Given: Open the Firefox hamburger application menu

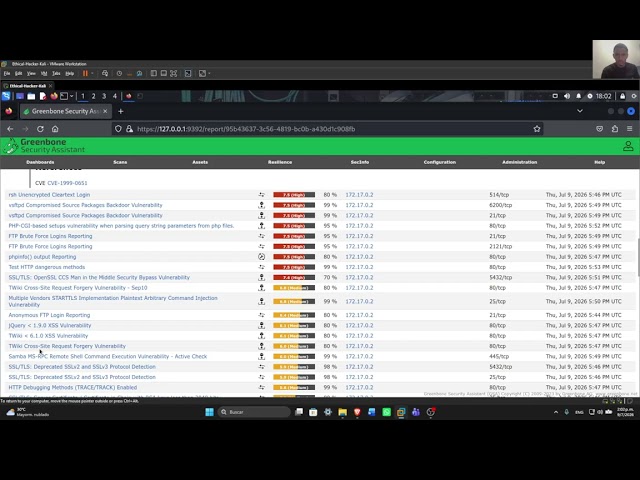Looking at the screenshot, I should point(629,129).
